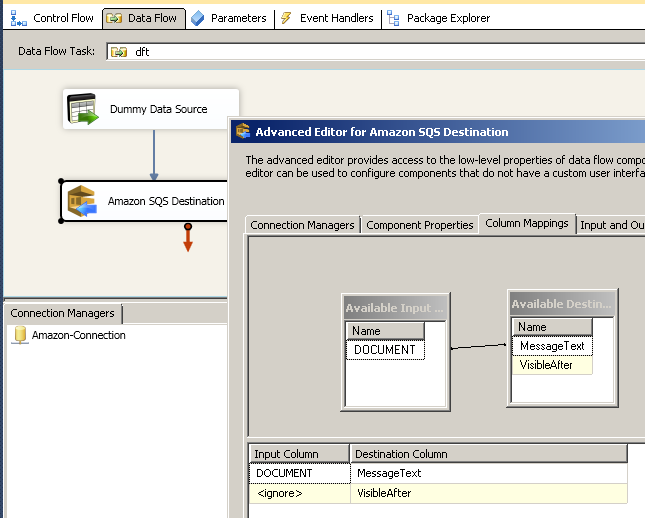This screenshot has height=518, width=645.
Task: Click the Amazon-Connection manager icon
Action: 19,336
